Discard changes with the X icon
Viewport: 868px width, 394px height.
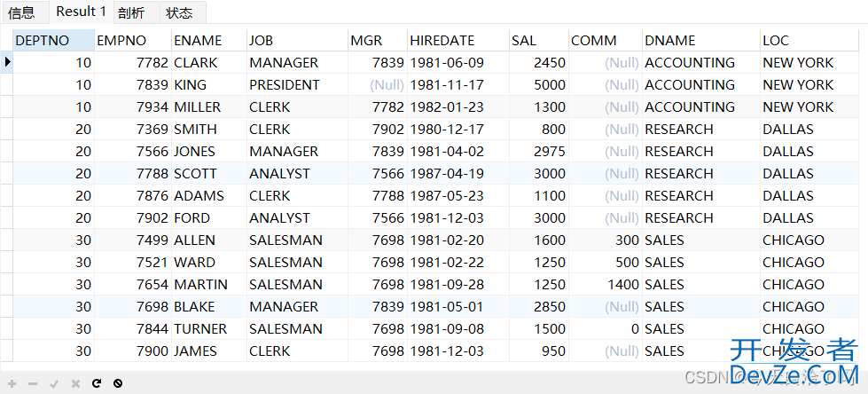click(x=76, y=383)
